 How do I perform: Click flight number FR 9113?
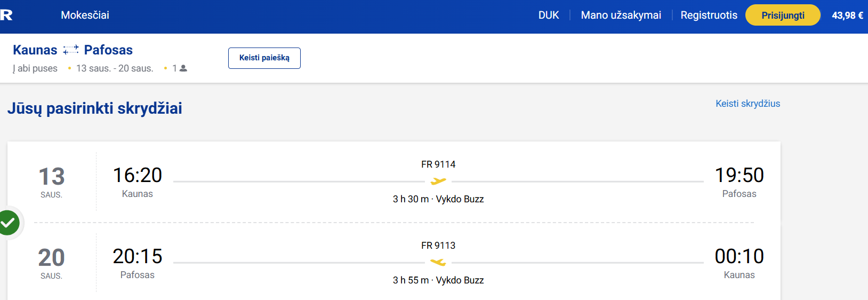coord(438,246)
